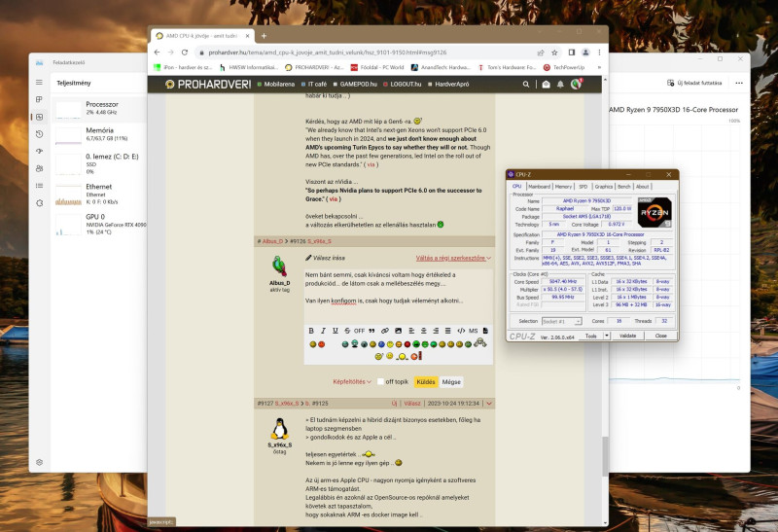The height and width of the screenshot is (532, 778).
Task: Apply italic formatting in reply editor
Action: point(323,331)
